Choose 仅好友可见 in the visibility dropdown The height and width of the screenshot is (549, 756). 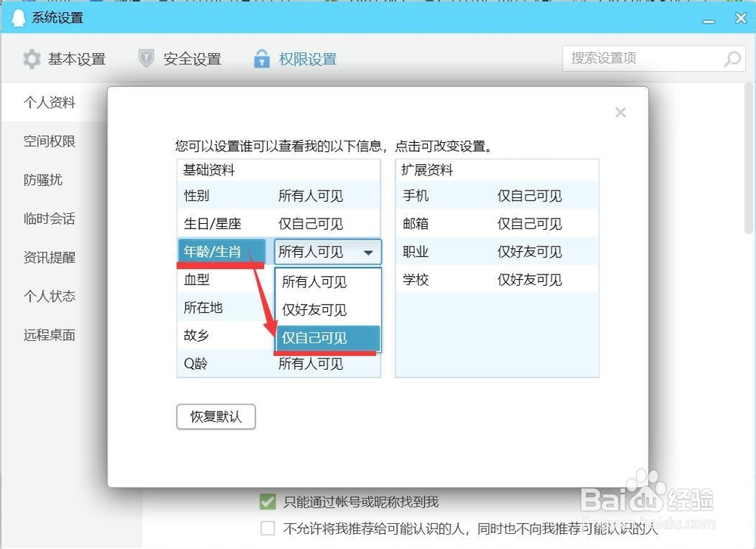[316, 310]
